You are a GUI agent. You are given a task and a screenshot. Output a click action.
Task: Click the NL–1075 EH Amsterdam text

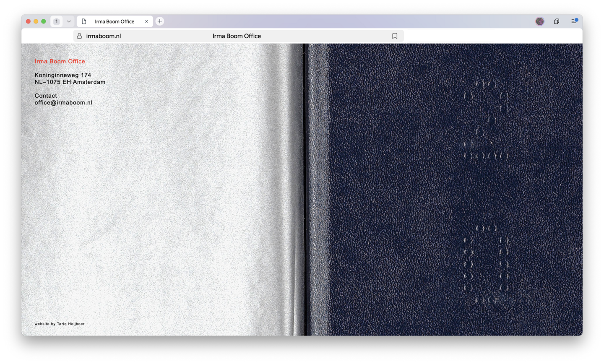pos(70,82)
